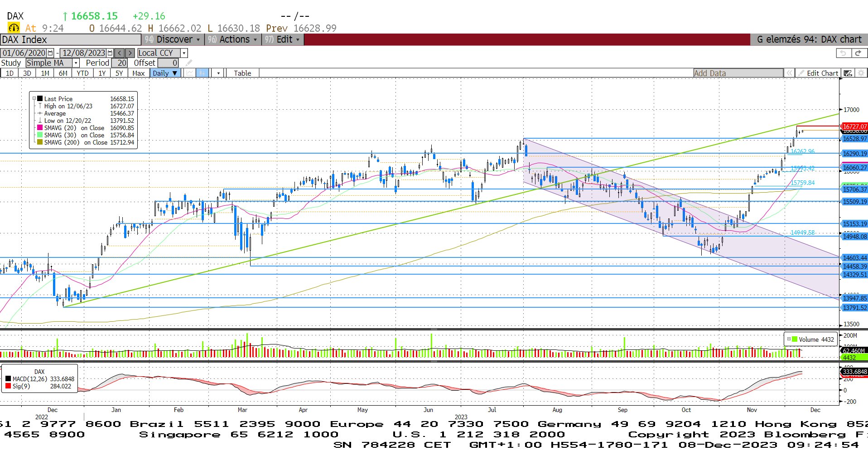Click the 16727.07 price axis label
This screenshot has height=470, width=868.
(854, 126)
